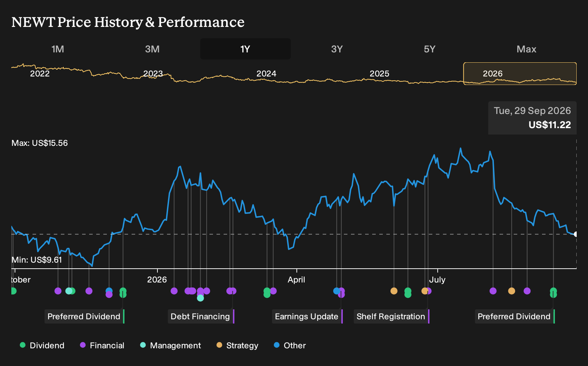Click the highlighted 2026 range selector

(520, 74)
